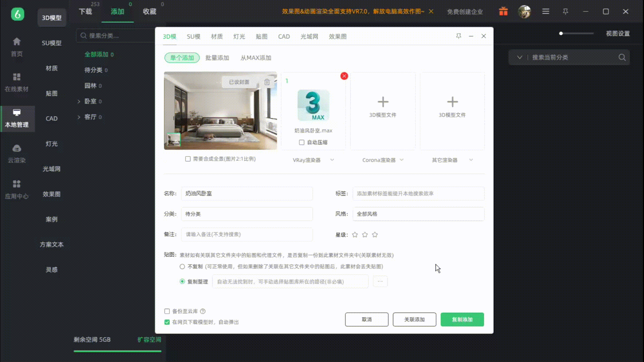The width and height of the screenshot is (644, 362).
Task: Expand 客厅 tree category
Action: click(79, 117)
